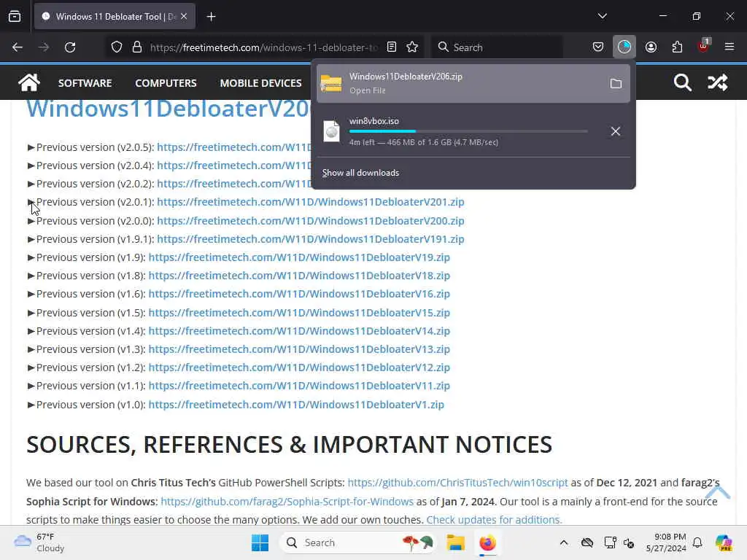The image size is (747, 560).
Task: Open SOFTWARE menu on site
Action: [85, 83]
